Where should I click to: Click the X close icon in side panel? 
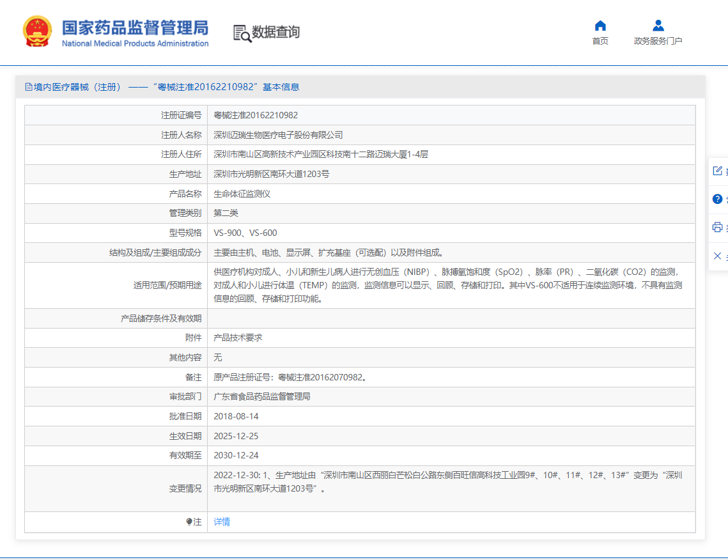point(717,256)
